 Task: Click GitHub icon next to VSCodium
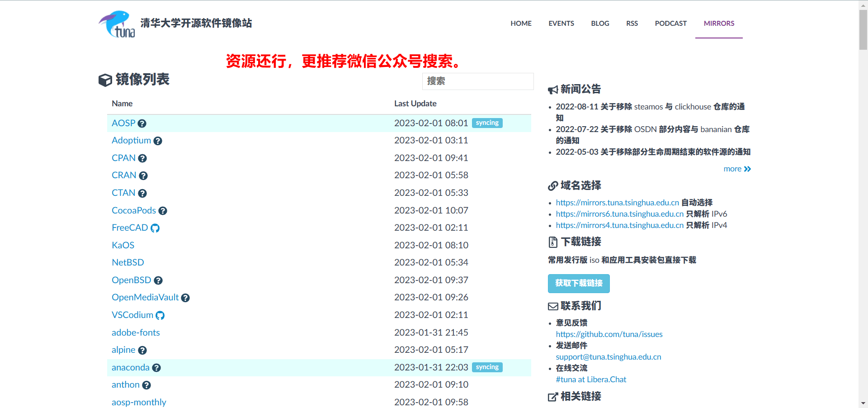point(160,315)
